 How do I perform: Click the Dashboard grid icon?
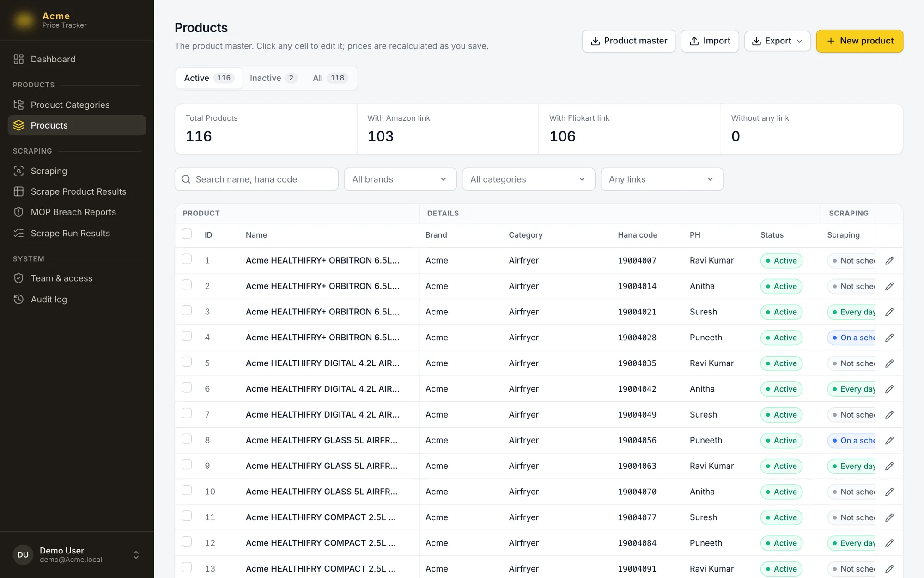tap(18, 59)
